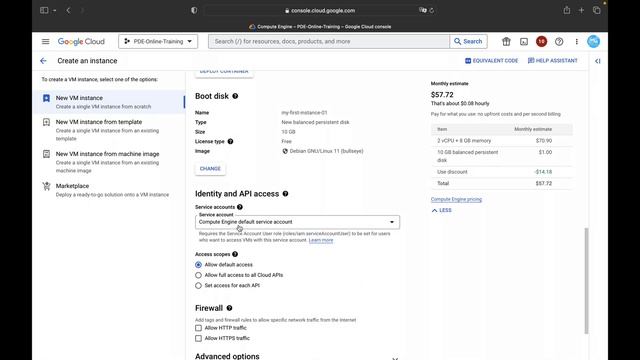Select the Marketplace option
The width and height of the screenshot is (640, 360).
109,190
